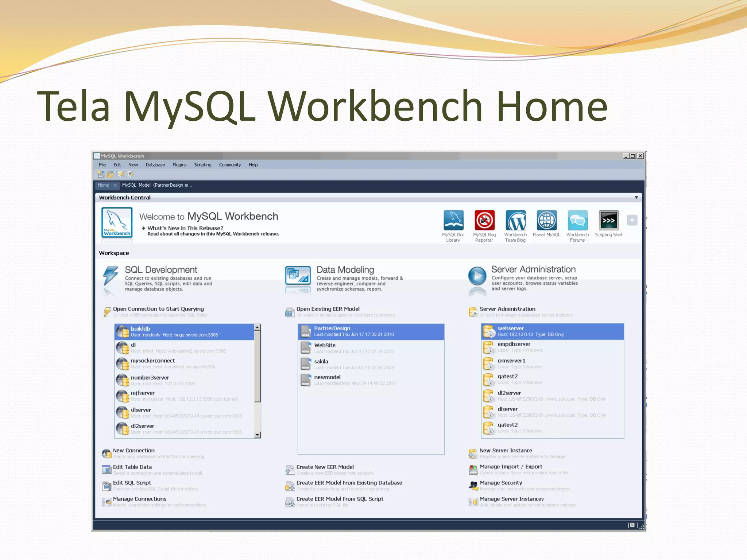
Task: Click the connection list scroll up arrow
Action: coord(258,327)
